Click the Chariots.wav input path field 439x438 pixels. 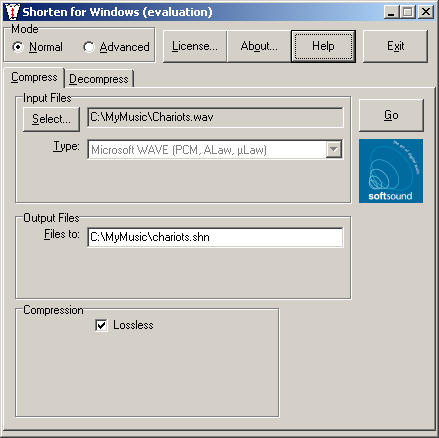(215, 117)
